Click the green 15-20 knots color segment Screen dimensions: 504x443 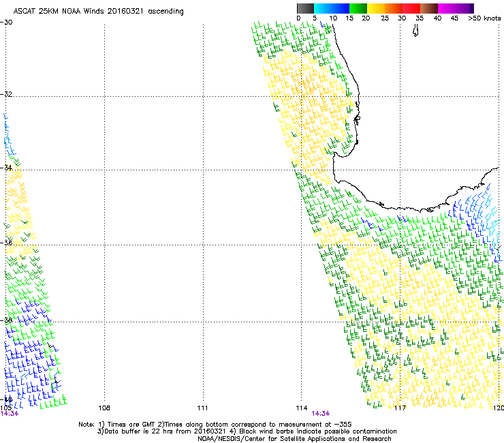(358, 8)
